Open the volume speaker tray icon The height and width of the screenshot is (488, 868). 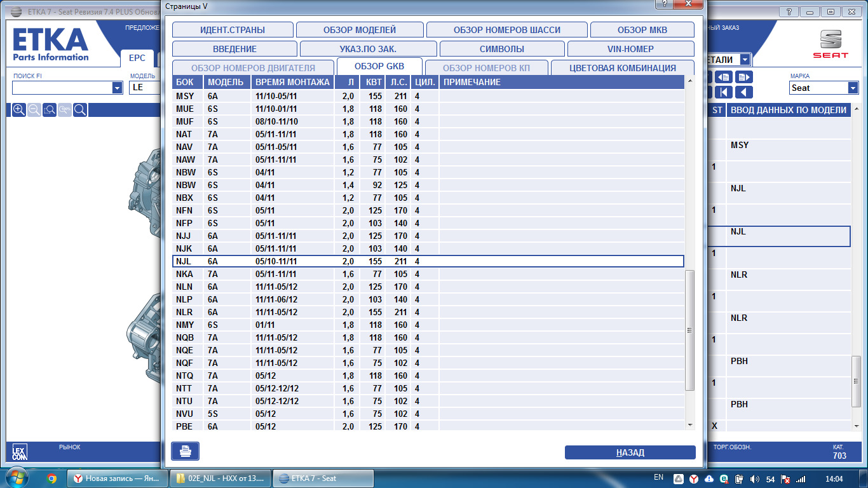(x=754, y=478)
